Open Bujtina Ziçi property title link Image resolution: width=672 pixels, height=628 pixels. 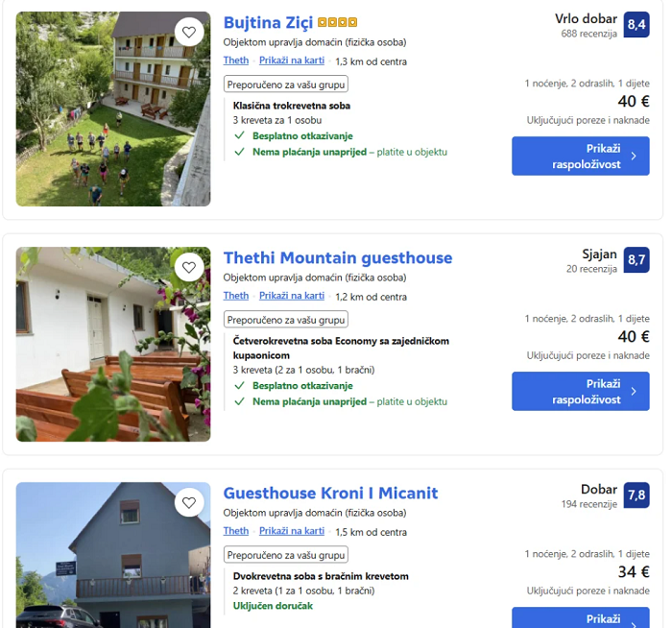(x=268, y=22)
